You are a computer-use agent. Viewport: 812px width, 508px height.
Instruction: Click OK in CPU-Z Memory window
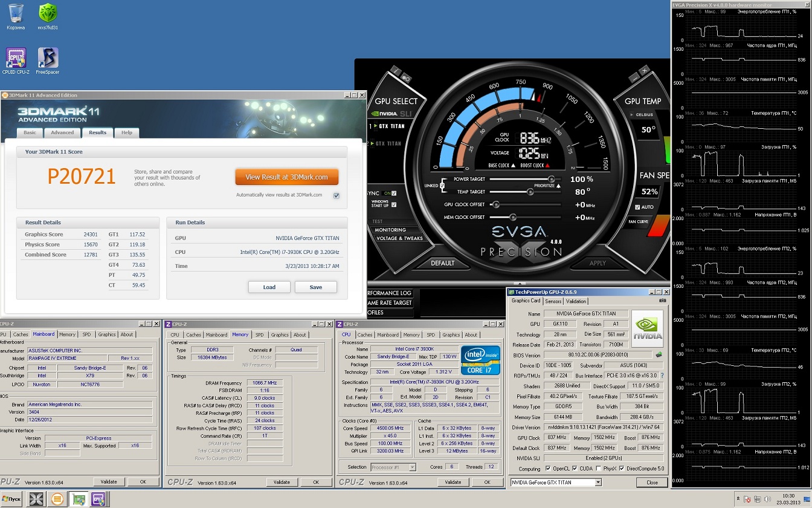(316, 482)
